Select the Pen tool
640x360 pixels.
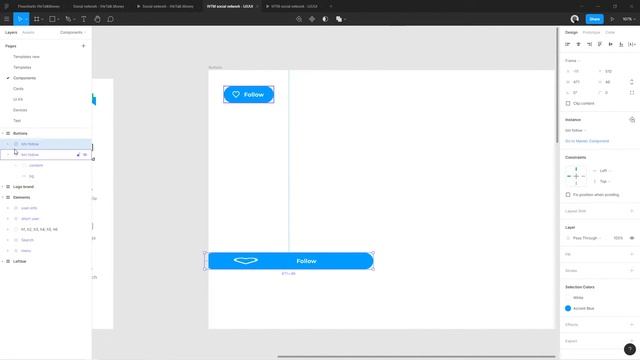coord(68,19)
